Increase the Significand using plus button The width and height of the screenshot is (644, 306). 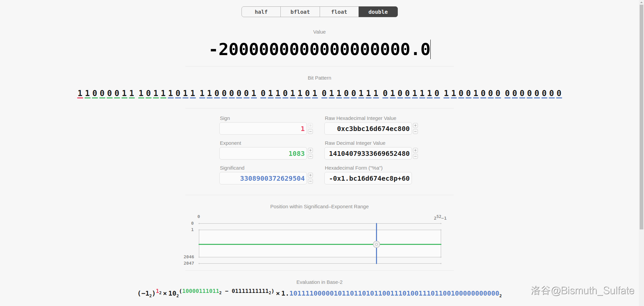coord(310,175)
